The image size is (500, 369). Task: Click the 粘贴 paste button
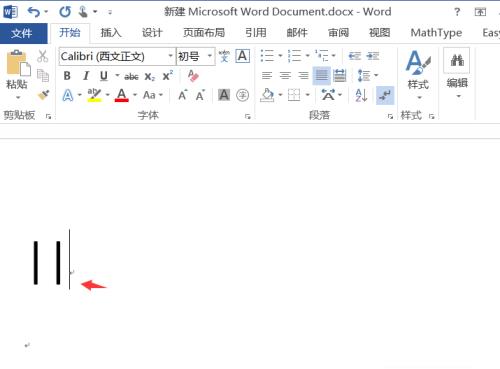17,74
